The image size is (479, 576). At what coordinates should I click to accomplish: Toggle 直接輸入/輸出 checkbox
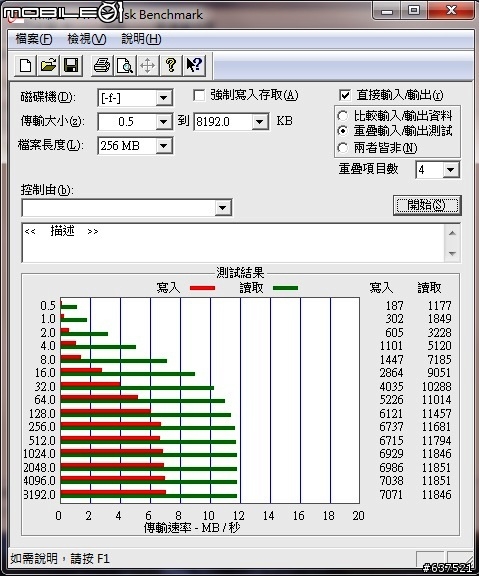click(x=345, y=96)
